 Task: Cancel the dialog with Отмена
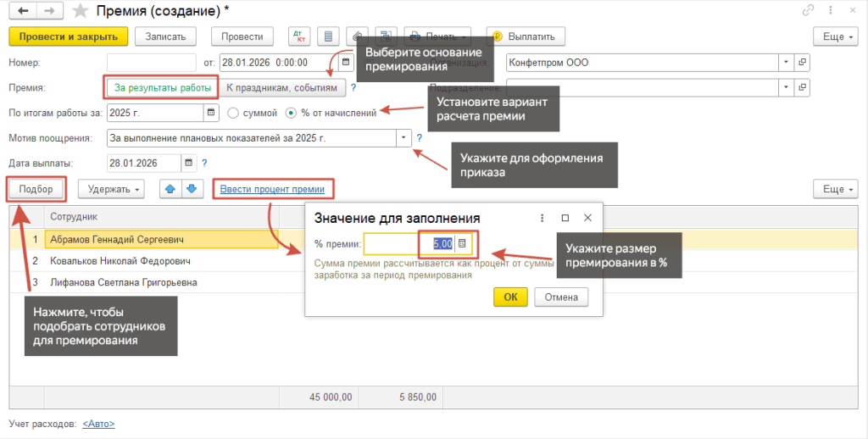[x=561, y=297]
